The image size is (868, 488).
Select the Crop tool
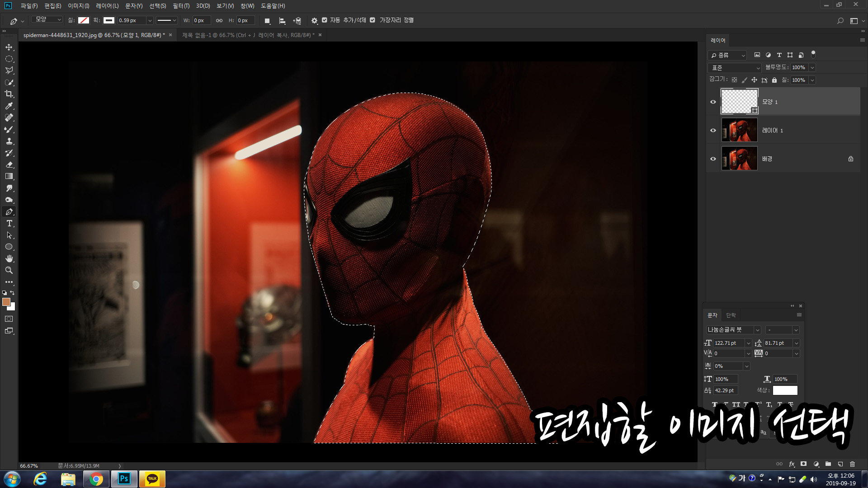9,94
